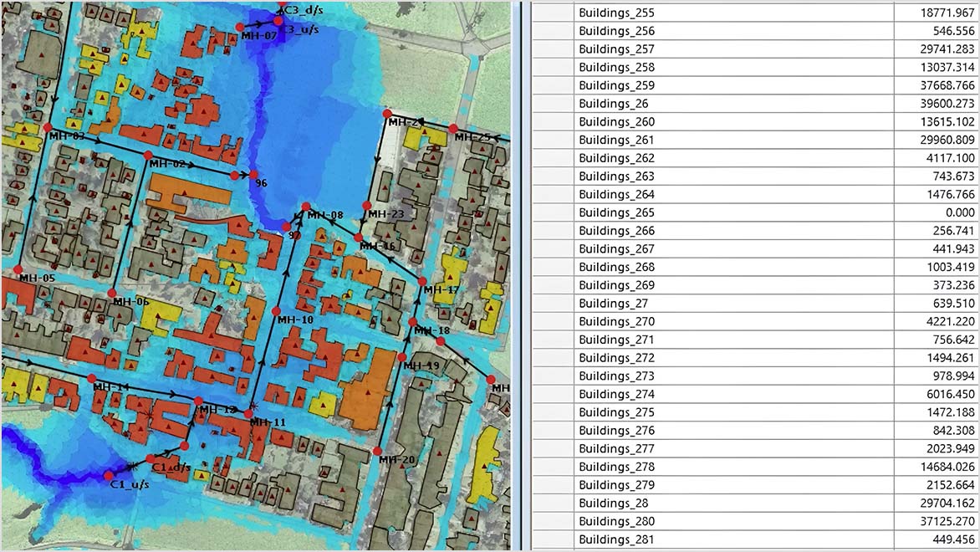Click the value cell 29741.283
The width and height of the screenshot is (980, 552).
[937, 49]
